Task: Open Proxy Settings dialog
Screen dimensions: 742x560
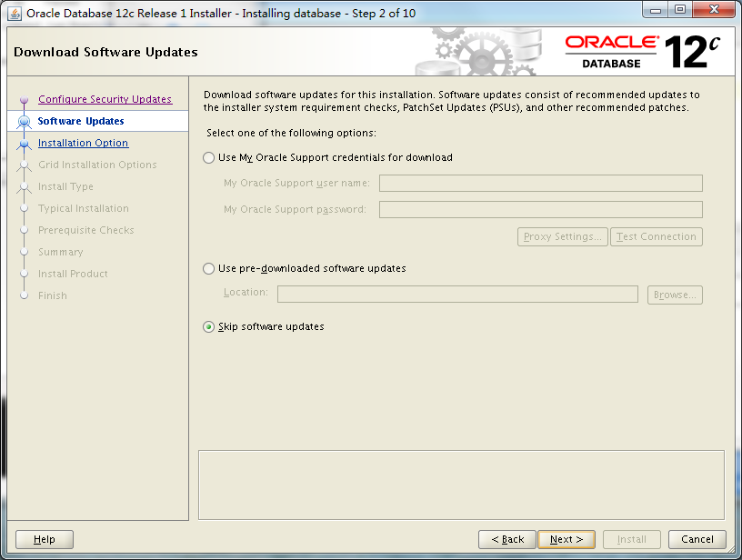Action: tap(562, 236)
